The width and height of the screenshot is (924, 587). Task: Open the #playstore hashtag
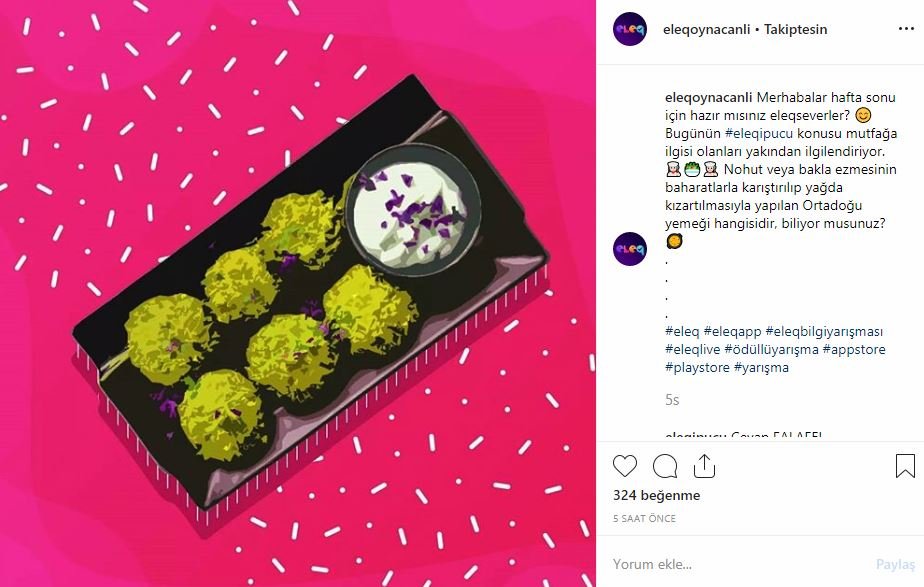[697, 368]
